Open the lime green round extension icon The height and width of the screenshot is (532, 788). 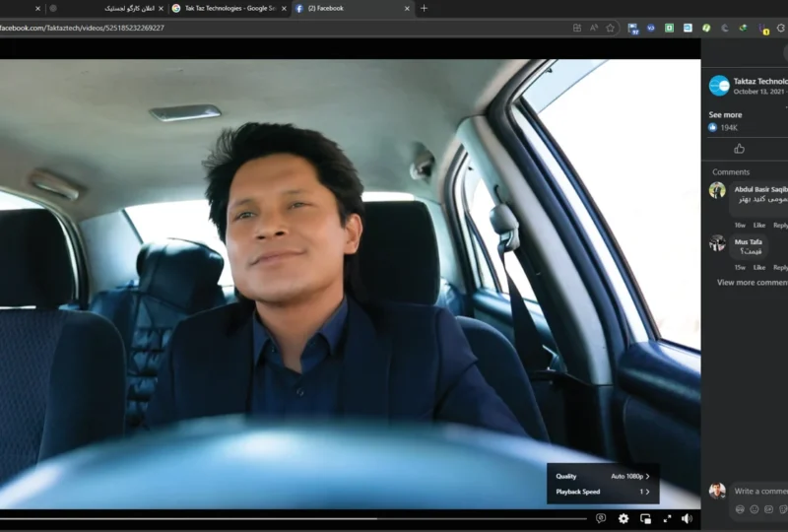coord(706,28)
